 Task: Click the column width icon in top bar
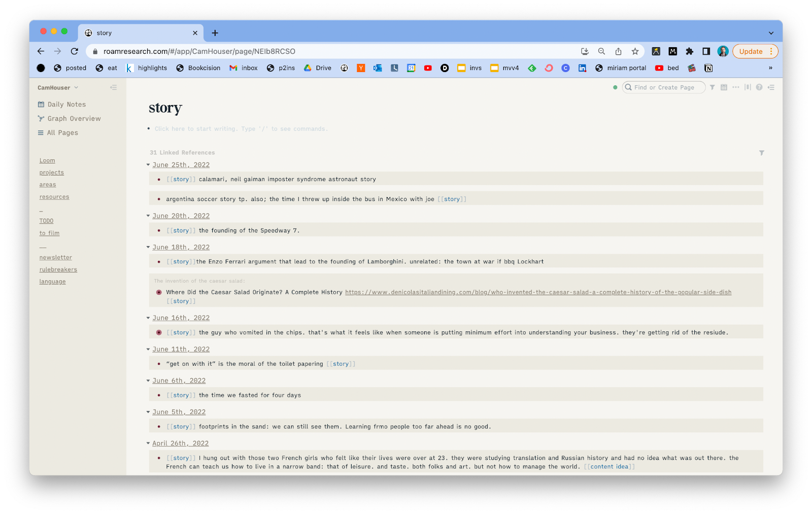(x=748, y=87)
